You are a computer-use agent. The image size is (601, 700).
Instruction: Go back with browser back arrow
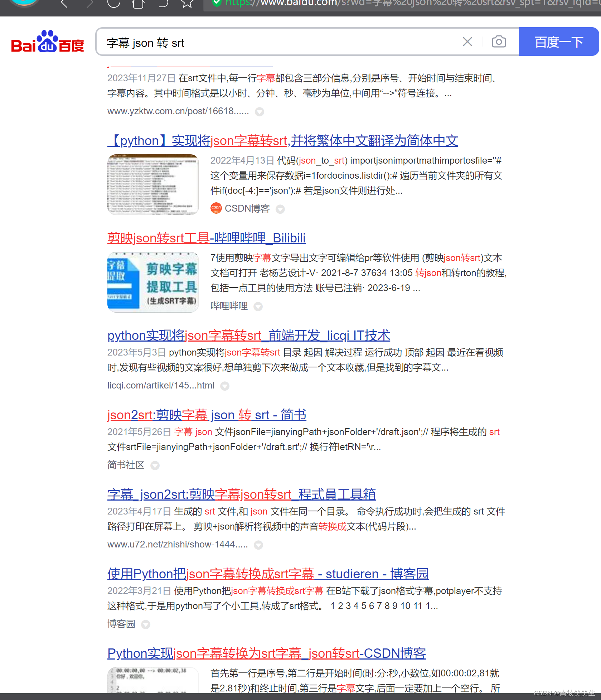click(x=64, y=4)
